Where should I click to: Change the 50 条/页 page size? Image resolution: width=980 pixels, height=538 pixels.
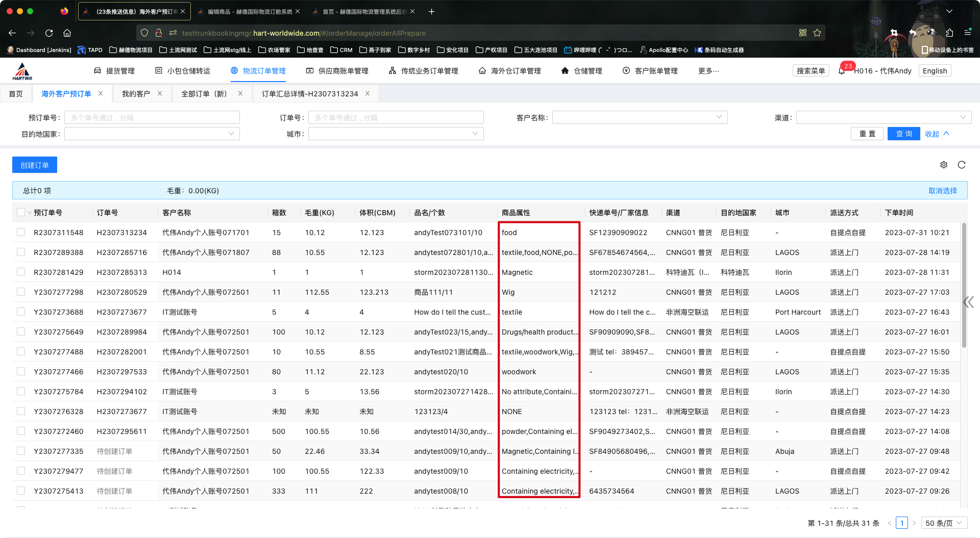click(x=944, y=523)
